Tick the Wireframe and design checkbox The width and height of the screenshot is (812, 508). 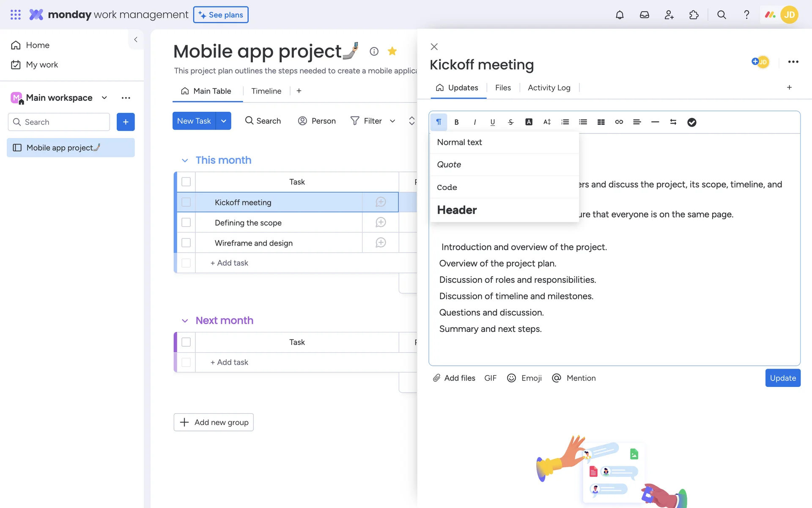(x=186, y=243)
